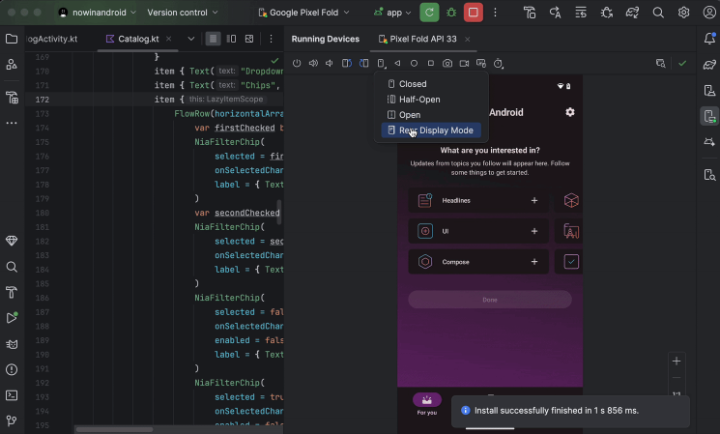Viewport: 720px width, 434px height.
Task: Sync project with Gradle files (elephant arrows icon)
Action: pyautogui.click(x=632, y=12)
